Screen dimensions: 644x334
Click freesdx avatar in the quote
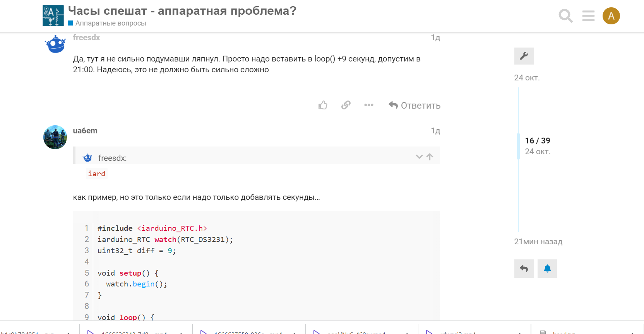(x=87, y=158)
